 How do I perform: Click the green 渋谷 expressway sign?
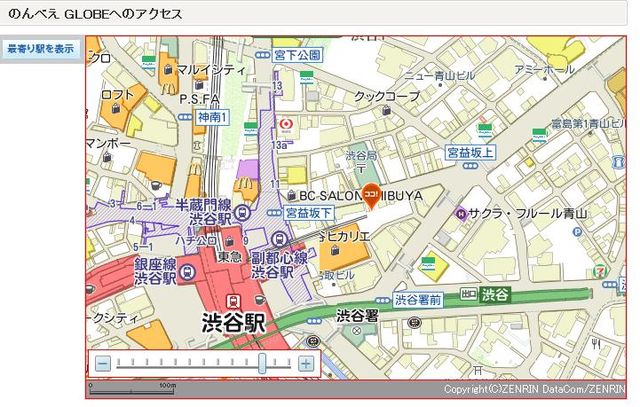pos(485,295)
